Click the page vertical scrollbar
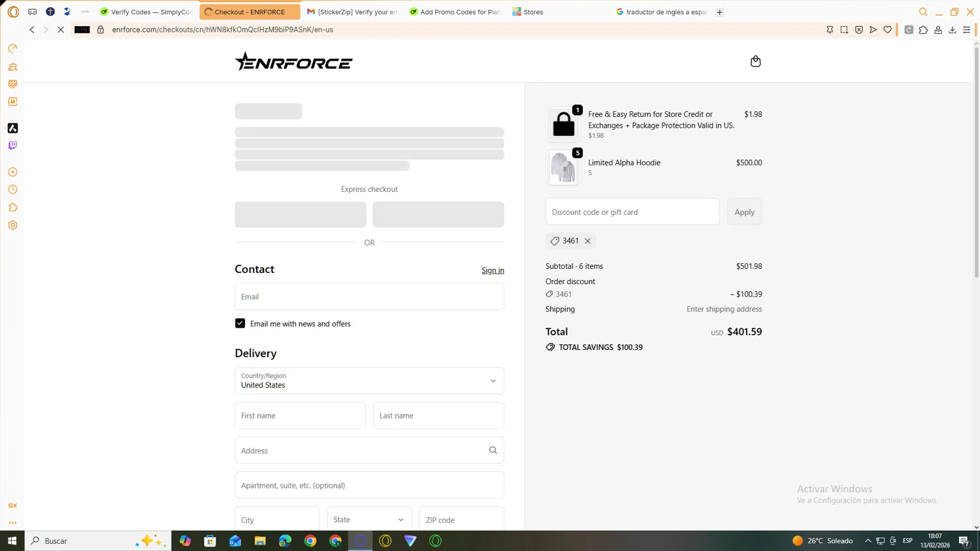This screenshot has height=551, width=980. click(x=976, y=163)
